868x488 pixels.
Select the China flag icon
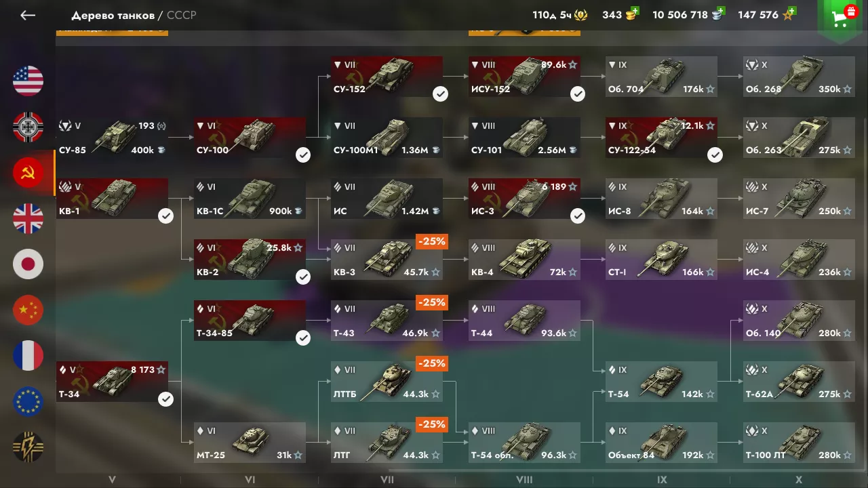[x=28, y=310]
